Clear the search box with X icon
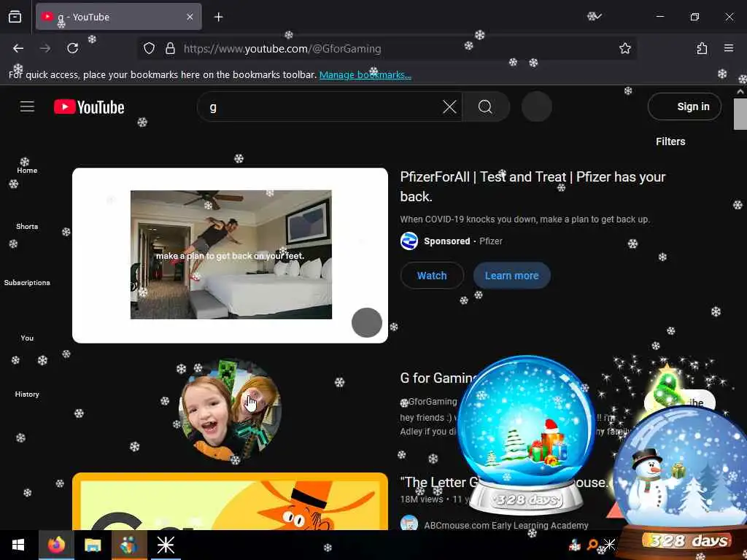 [x=449, y=106]
